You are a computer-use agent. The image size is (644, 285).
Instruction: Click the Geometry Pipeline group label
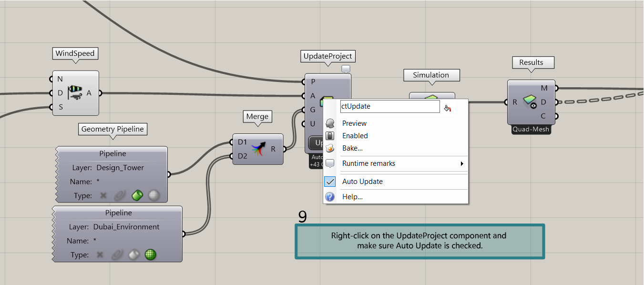pyautogui.click(x=112, y=129)
